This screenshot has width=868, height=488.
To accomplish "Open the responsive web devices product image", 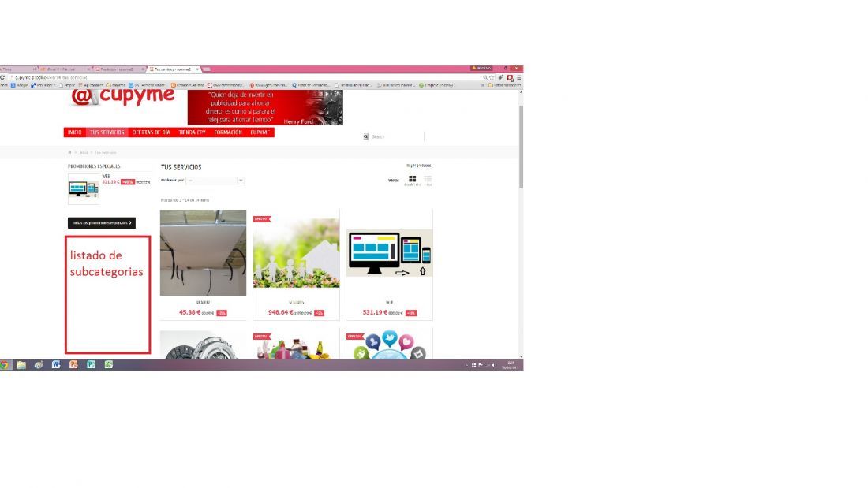I will (390, 253).
